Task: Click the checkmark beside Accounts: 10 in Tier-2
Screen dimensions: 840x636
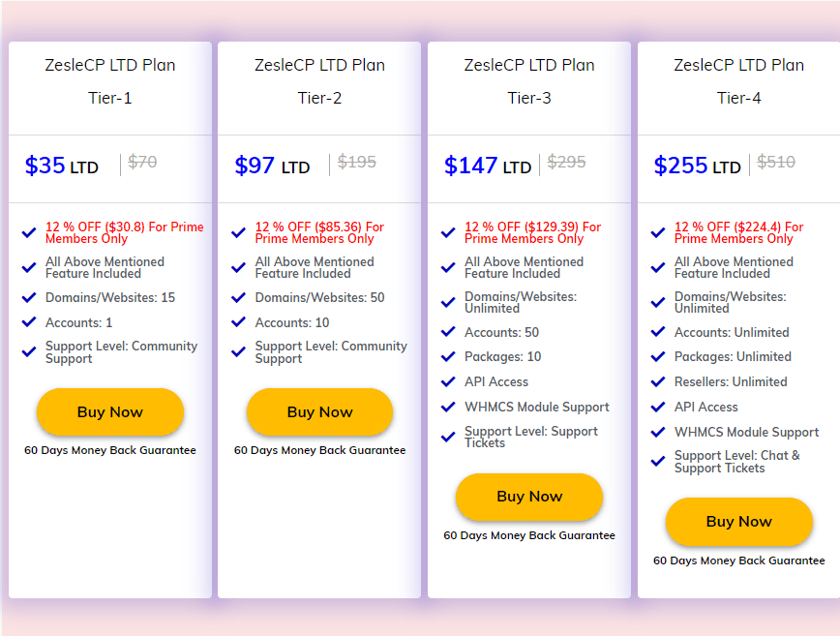Action: pyautogui.click(x=238, y=322)
